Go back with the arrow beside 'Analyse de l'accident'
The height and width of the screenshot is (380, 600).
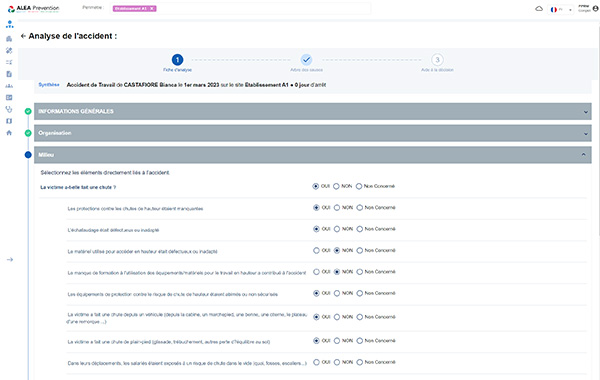[23, 36]
